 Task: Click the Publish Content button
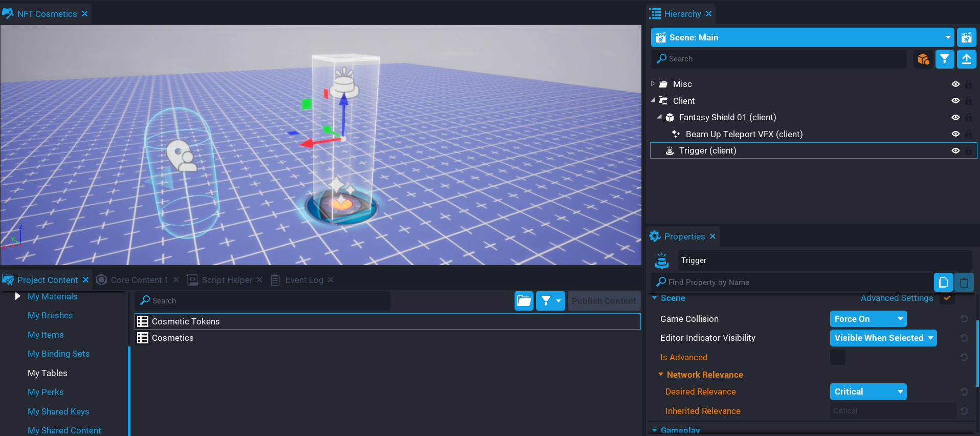tap(604, 301)
